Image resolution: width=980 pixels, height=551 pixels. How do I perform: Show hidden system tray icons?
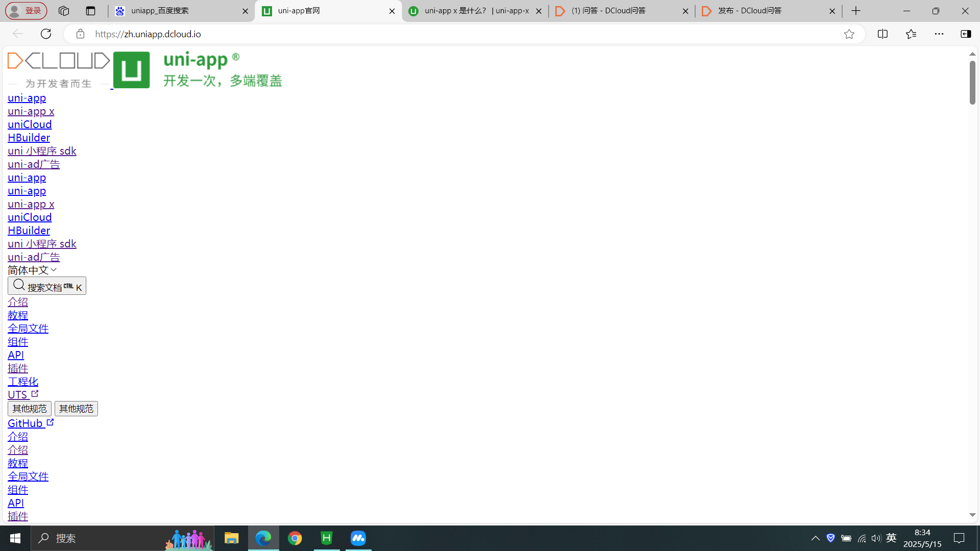(816, 538)
